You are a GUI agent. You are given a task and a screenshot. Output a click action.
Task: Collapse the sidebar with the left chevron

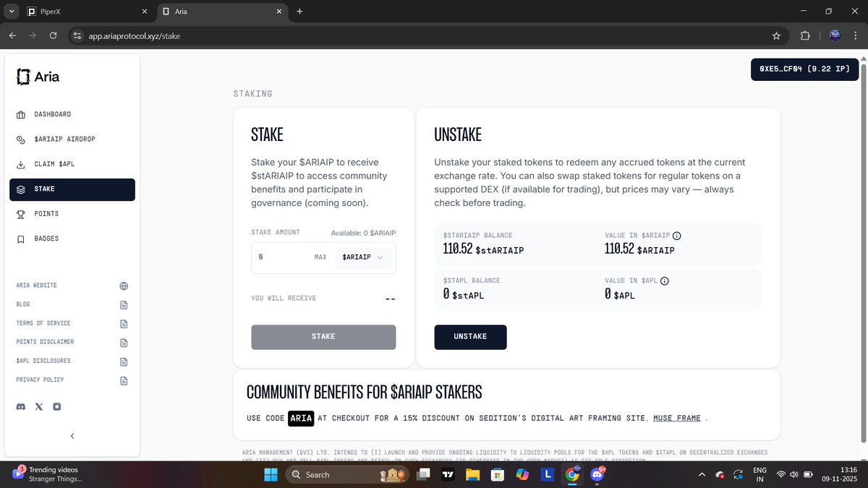[72, 436]
